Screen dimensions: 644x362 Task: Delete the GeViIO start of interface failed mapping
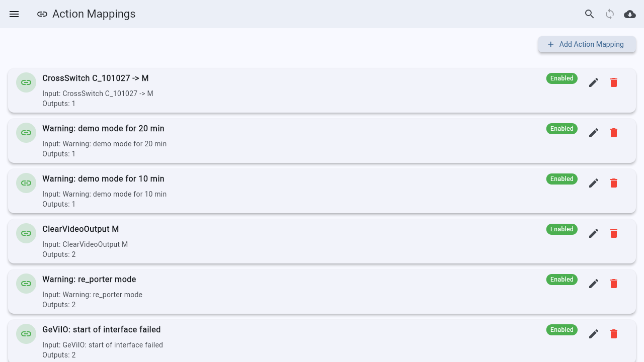(614, 334)
